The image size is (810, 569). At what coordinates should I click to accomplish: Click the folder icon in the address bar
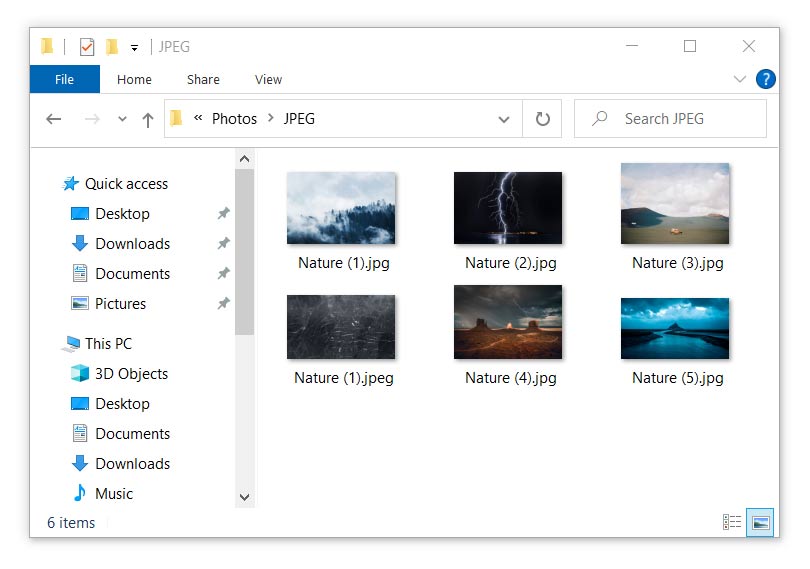(x=176, y=118)
